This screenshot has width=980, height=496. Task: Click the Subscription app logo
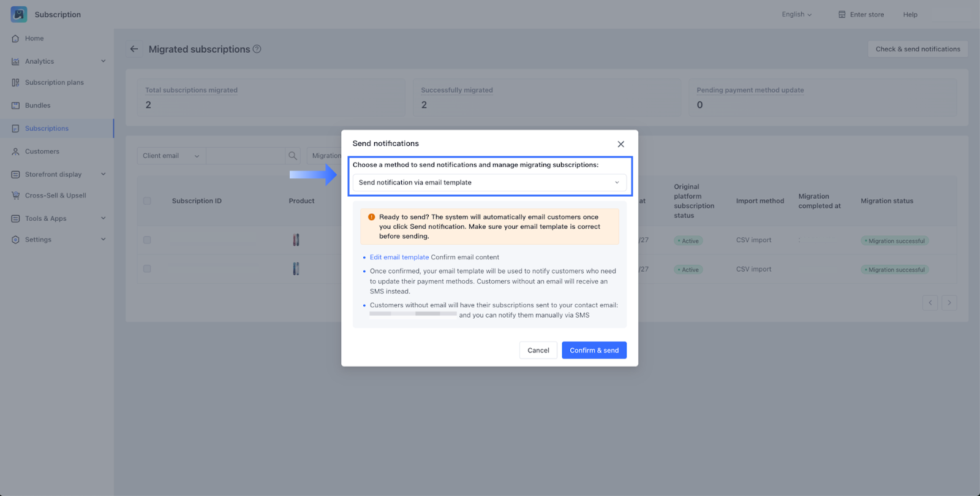click(x=19, y=14)
